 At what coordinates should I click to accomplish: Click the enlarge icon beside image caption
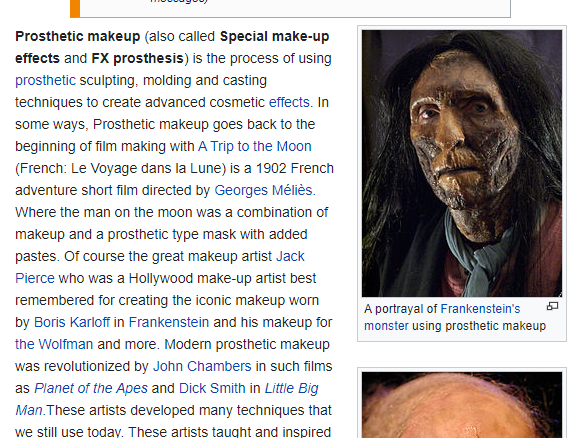point(552,306)
